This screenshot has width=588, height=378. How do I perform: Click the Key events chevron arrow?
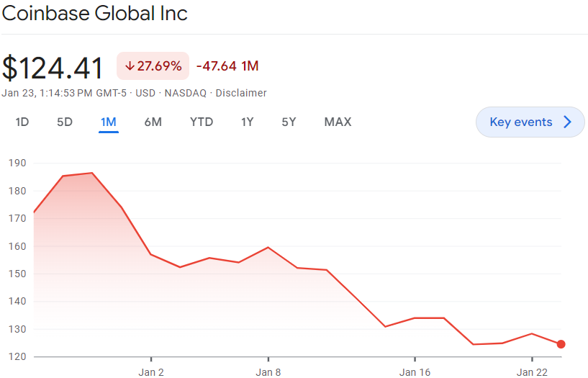coord(567,122)
